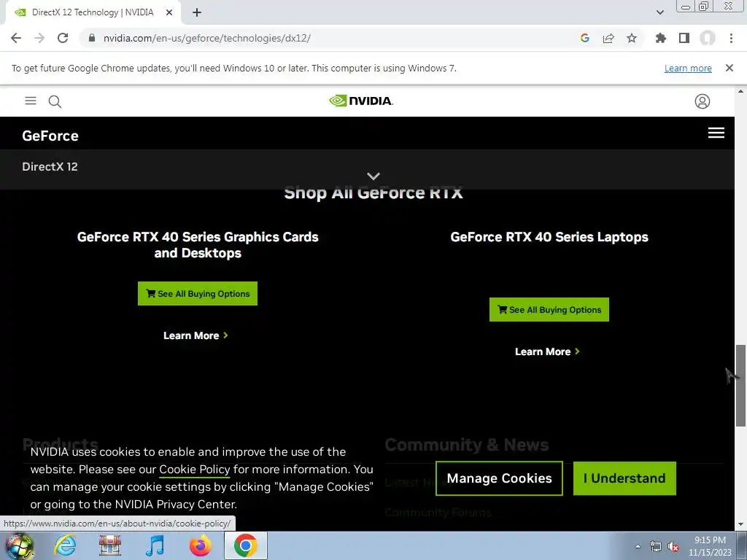Screen dimensions: 747x560
Task: Expand the tab search dropdown arrow
Action: (659, 12)
